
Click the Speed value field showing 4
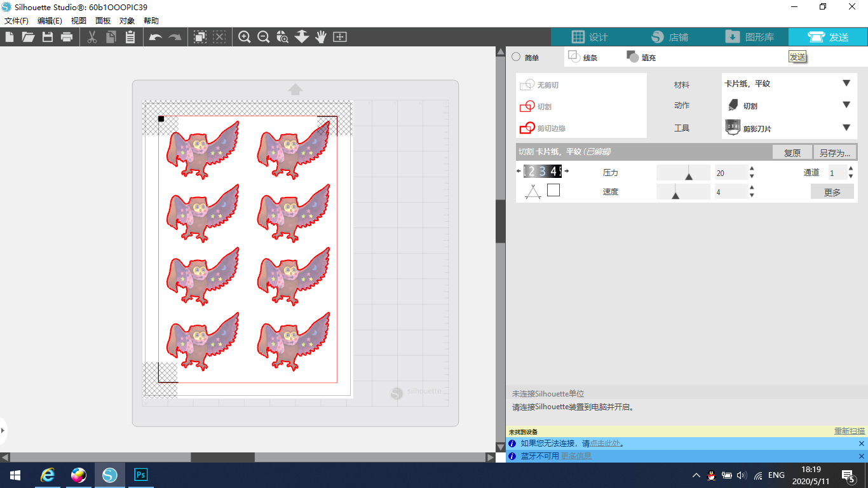tap(731, 191)
